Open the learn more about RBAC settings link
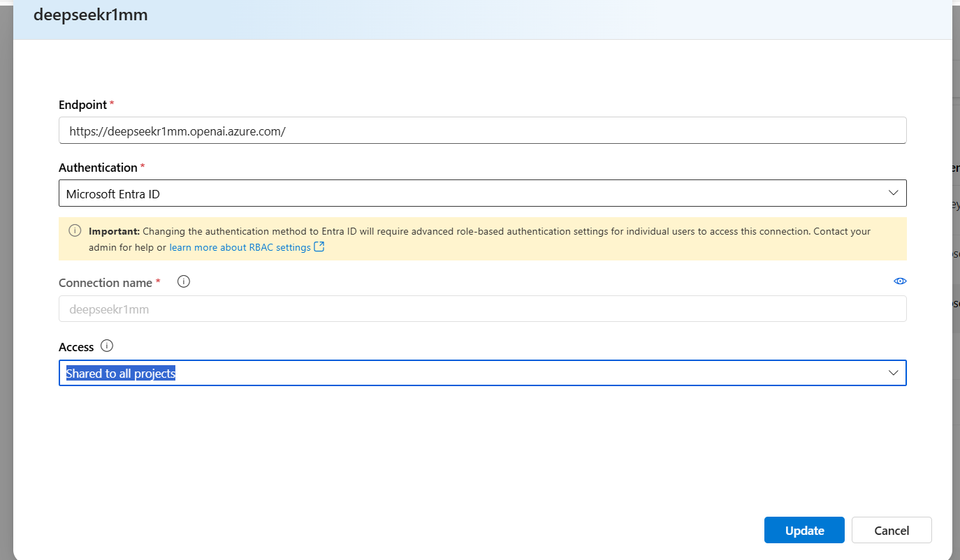The height and width of the screenshot is (560, 960). tap(240, 247)
